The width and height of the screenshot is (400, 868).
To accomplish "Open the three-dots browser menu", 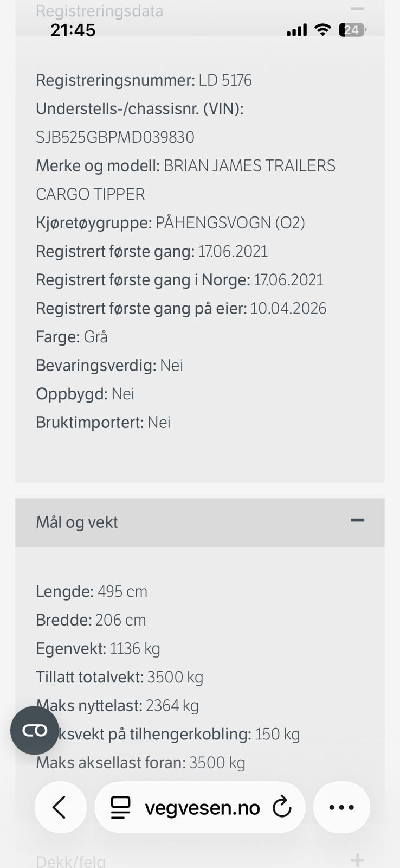I will 341,807.
